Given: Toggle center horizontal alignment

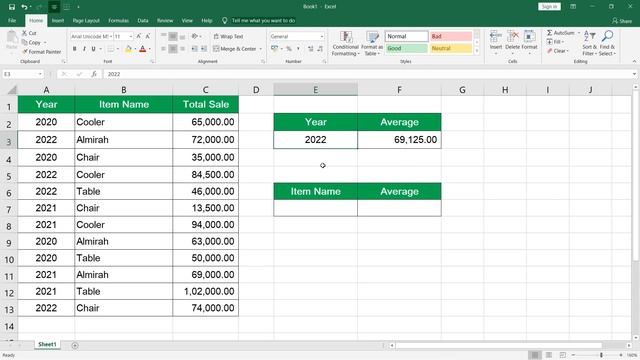Looking at the screenshot, I should (x=173, y=49).
